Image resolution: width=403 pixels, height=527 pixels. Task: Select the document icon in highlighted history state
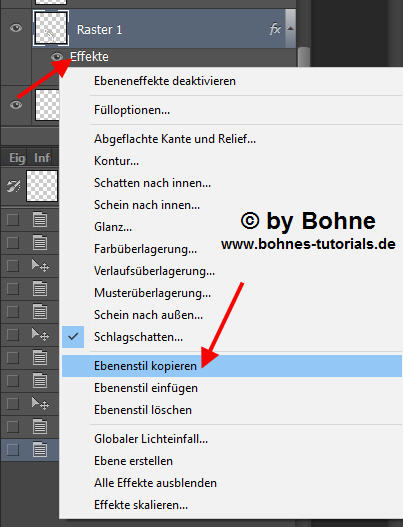pos(40,450)
